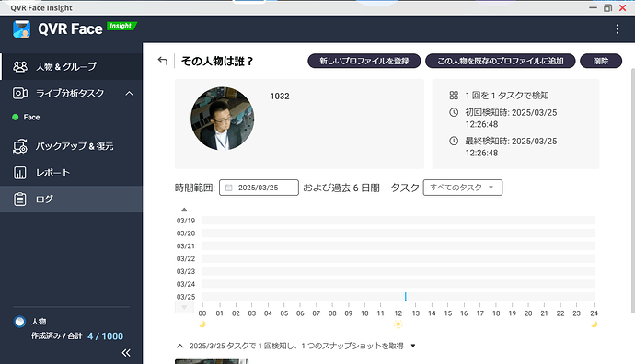Viewport: 635px width, 364px height.
Task: Click the moon icon at hour 00
Action: pyautogui.click(x=202, y=324)
